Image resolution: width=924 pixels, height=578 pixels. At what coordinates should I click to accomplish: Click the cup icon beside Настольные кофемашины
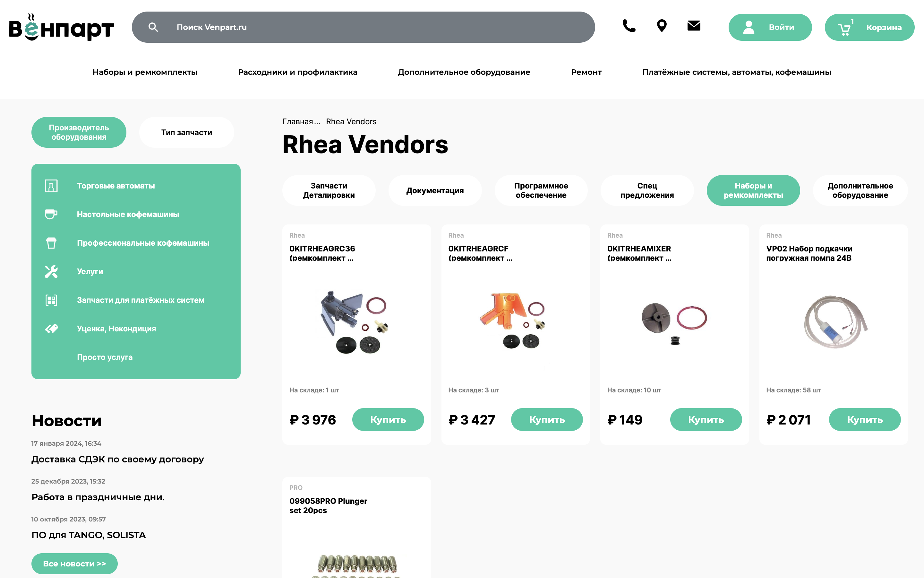[x=51, y=215]
